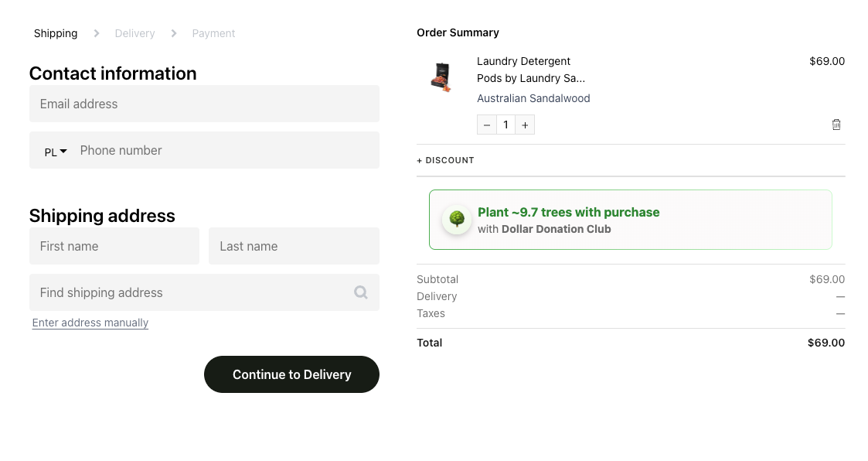Select the Payment step in the breadcrumb
Screen dimensions: 868x461
point(213,33)
